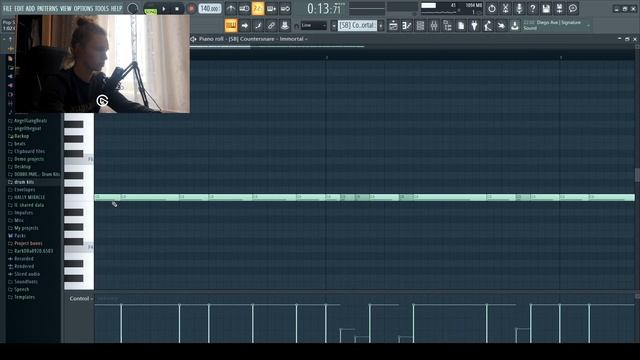640x360 pixels.
Task: Click the one-click recording microphone icon
Action: coord(519,9)
